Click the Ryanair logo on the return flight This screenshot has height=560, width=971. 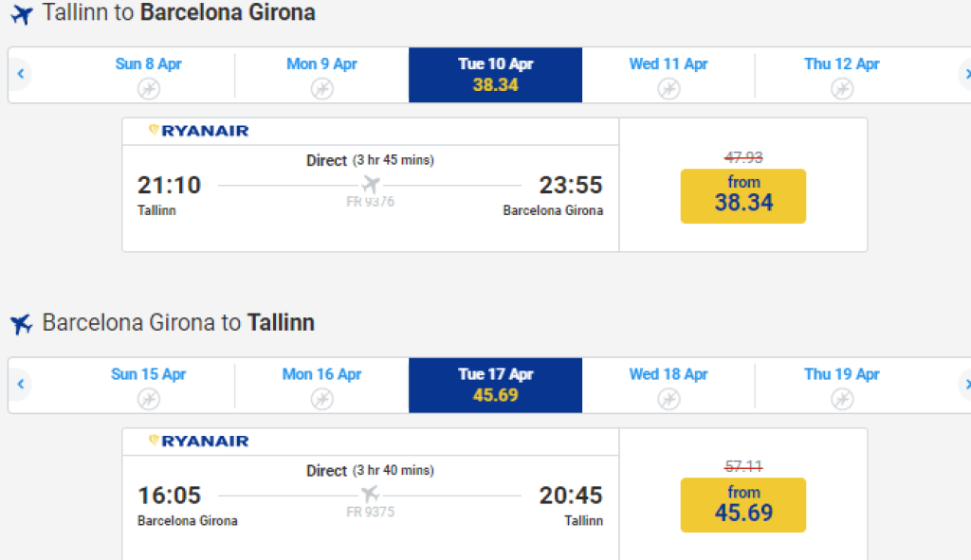tap(198, 441)
